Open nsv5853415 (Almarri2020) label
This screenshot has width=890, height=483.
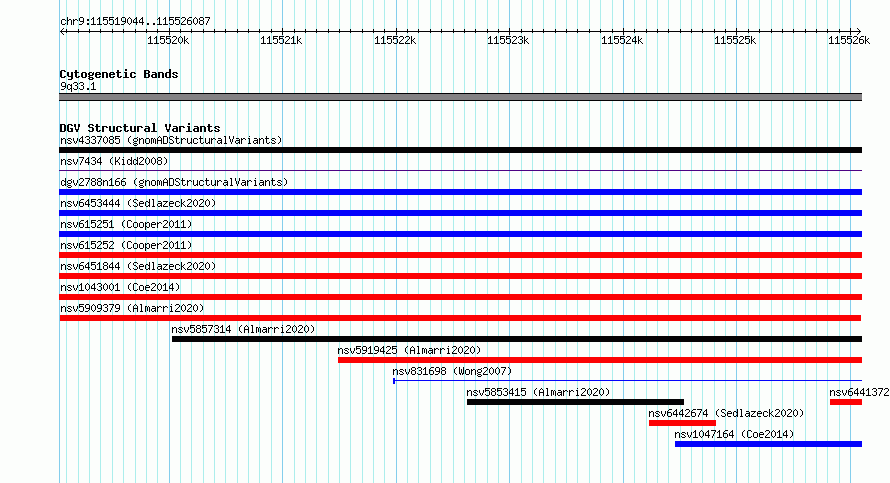[x=538, y=392]
